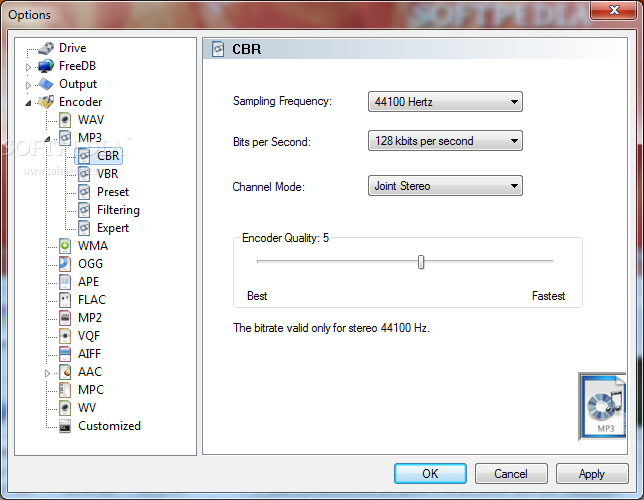This screenshot has width=644, height=500.
Task: Click the Drive disk icon
Action: click(46, 48)
